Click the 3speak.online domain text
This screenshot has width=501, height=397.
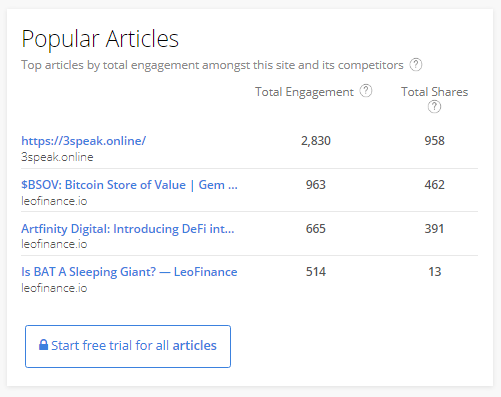coord(57,157)
